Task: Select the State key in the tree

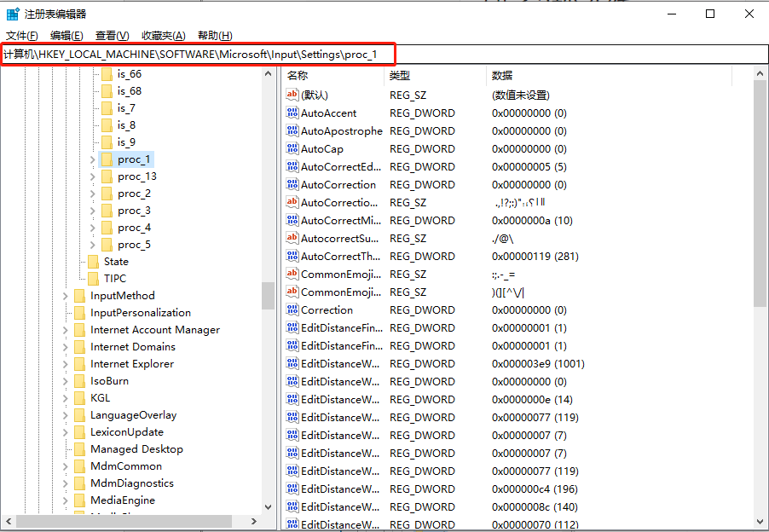Action: 116,262
